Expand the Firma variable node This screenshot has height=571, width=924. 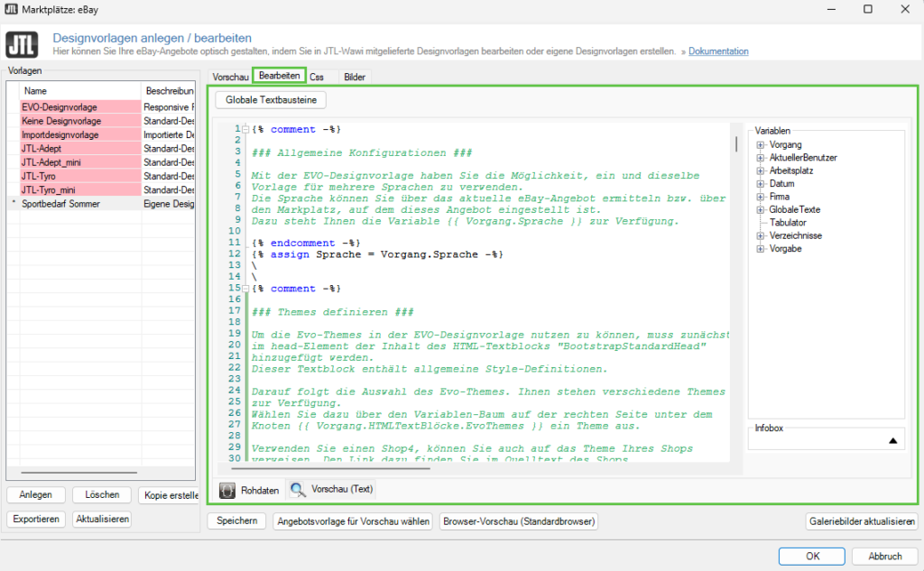761,197
